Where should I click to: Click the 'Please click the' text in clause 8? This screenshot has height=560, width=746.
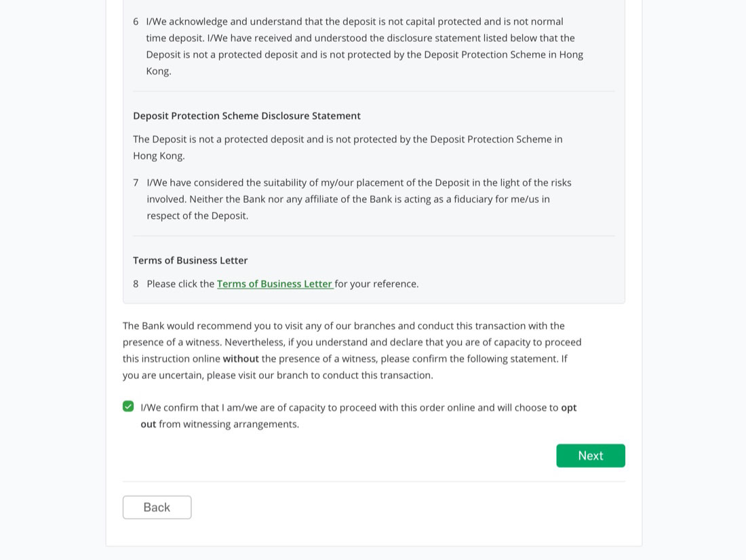[x=181, y=284]
